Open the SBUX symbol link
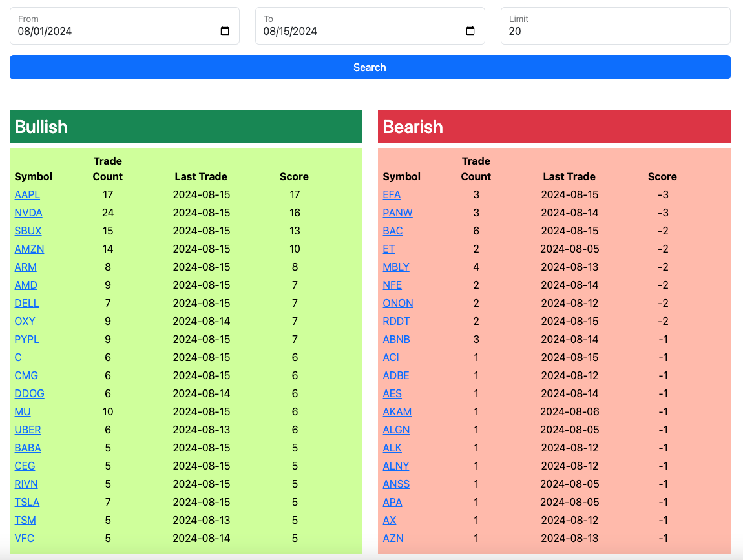 click(28, 231)
